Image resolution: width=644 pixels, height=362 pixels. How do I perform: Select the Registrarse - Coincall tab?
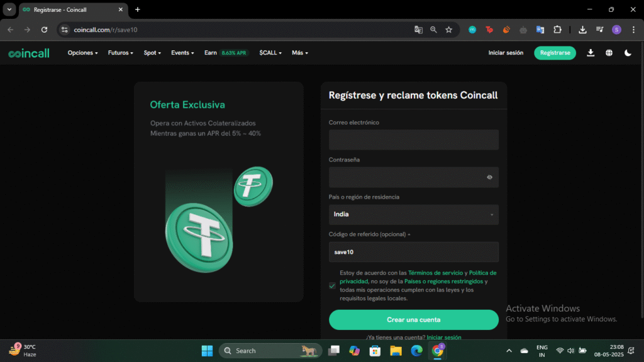tap(73, 9)
